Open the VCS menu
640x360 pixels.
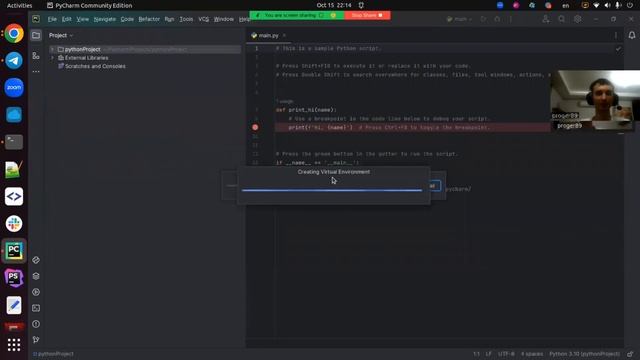(x=203, y=19)
